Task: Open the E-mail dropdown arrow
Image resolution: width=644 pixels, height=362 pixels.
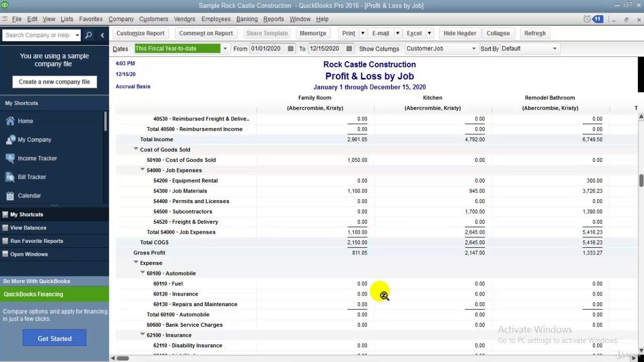Action: click(x=397, y=33)
